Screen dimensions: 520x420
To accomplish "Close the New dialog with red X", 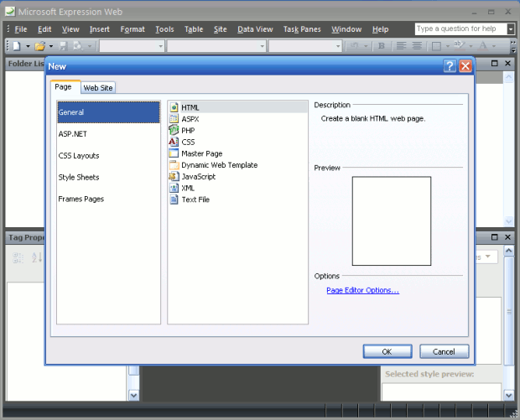I will click(x=465, y=66).
